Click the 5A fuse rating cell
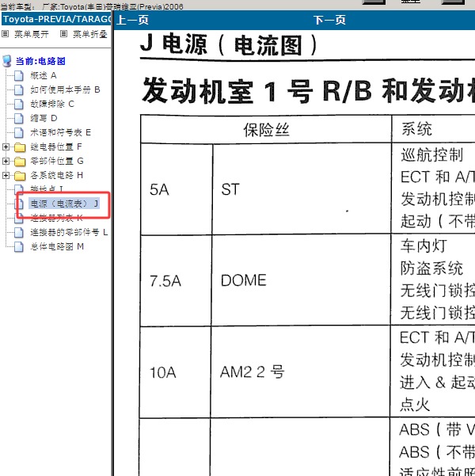475x476 pixels. click(x=177, y=189)
